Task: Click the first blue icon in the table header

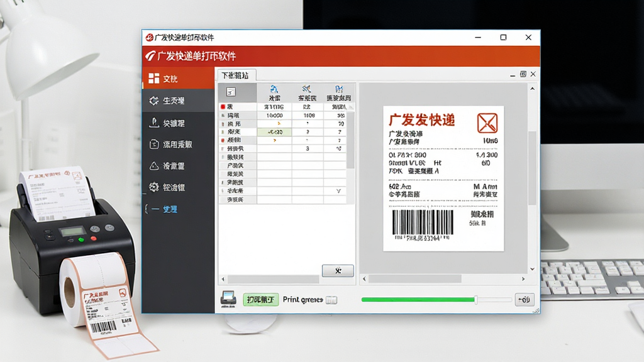Action: pos(274,89)
